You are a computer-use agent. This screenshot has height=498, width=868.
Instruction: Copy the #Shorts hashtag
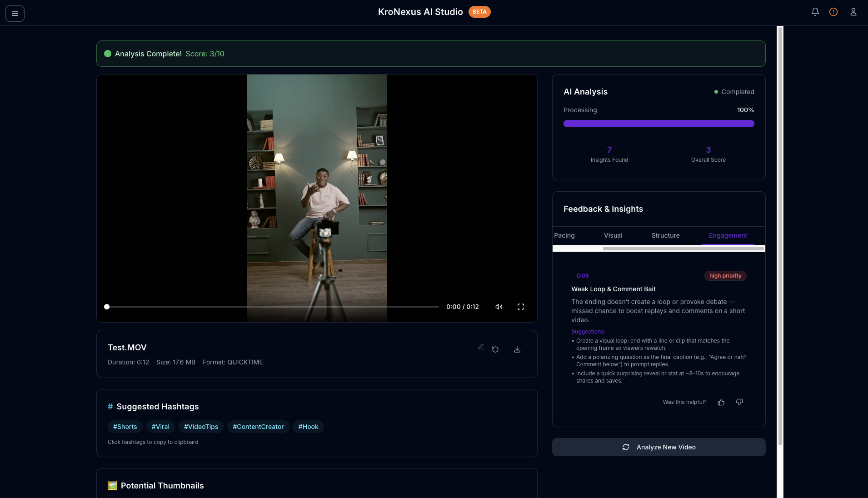click(x=125, y=427)
